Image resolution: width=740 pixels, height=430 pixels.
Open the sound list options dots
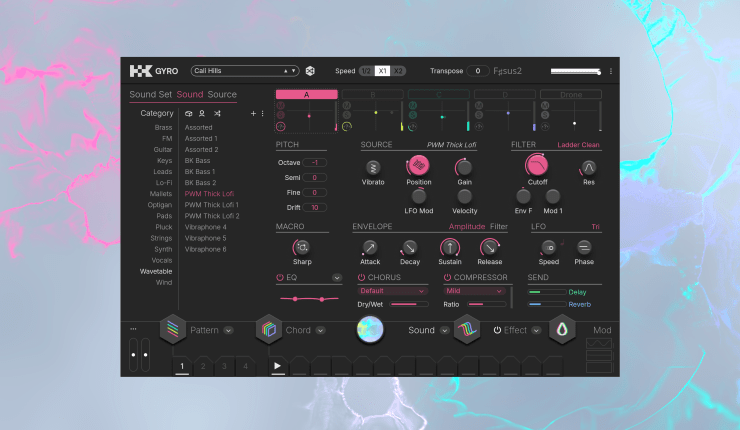(262, 113)
